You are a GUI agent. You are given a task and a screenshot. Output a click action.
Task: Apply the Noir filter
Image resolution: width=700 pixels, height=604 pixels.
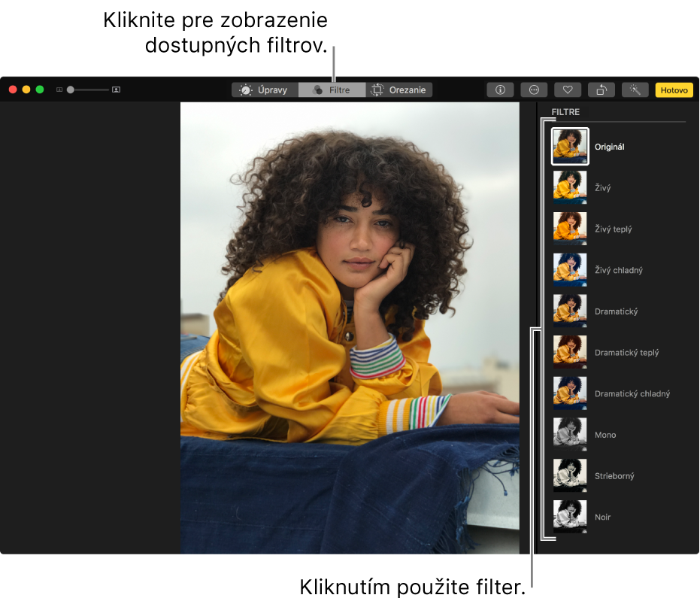tap(570, 517)
